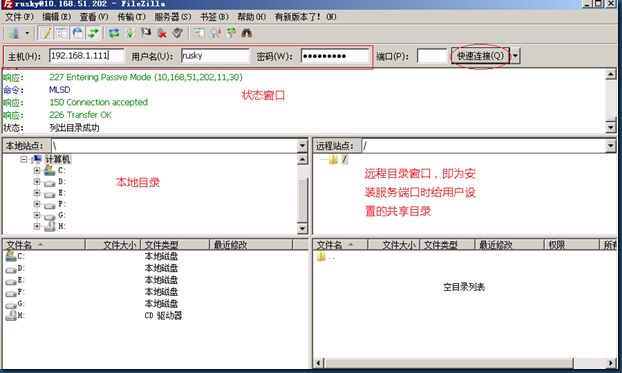The width and height of the screenshot is (622, 373).
Task: Expand the F: drive in local tree
Action: pos(37,204)
